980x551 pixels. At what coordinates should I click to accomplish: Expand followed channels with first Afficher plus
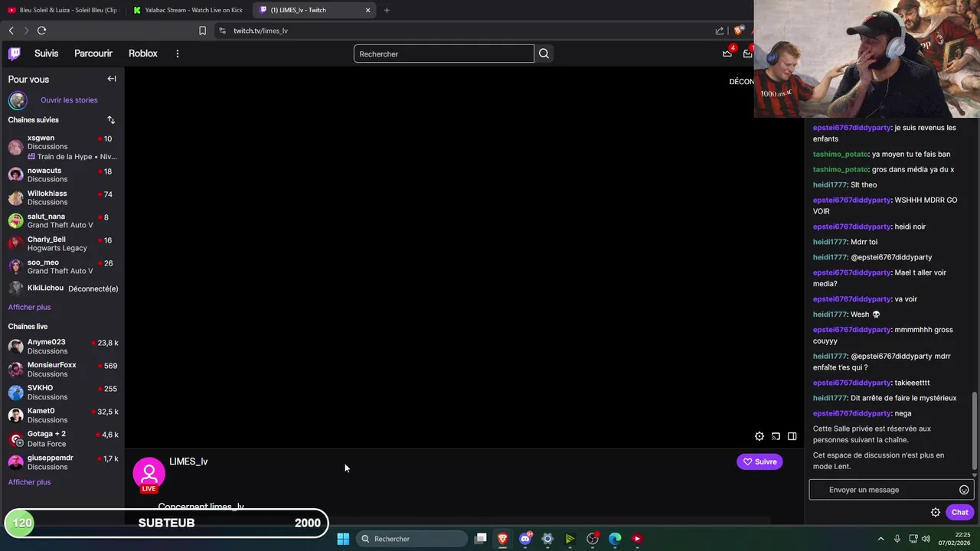(29, 307)
